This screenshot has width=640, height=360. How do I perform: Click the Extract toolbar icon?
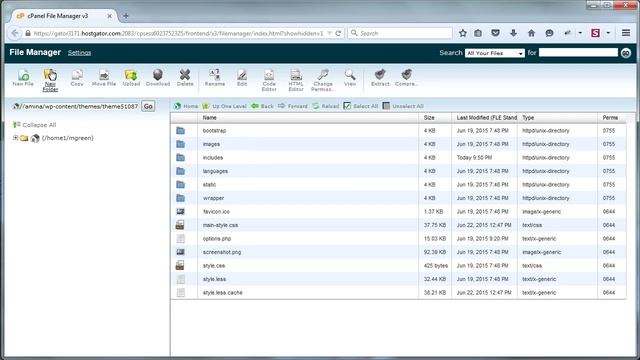click(x=380, y=78)
